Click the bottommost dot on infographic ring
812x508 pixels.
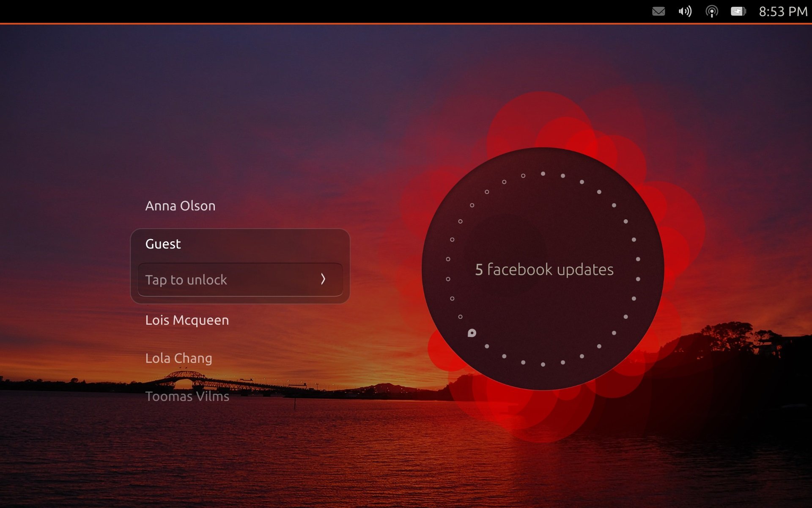point(543,364)
